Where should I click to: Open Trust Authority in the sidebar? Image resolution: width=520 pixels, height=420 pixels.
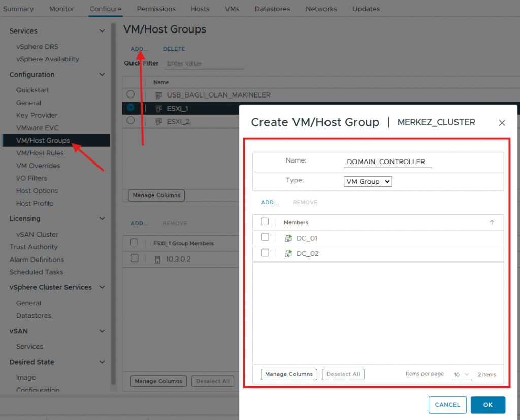[34, 247]
